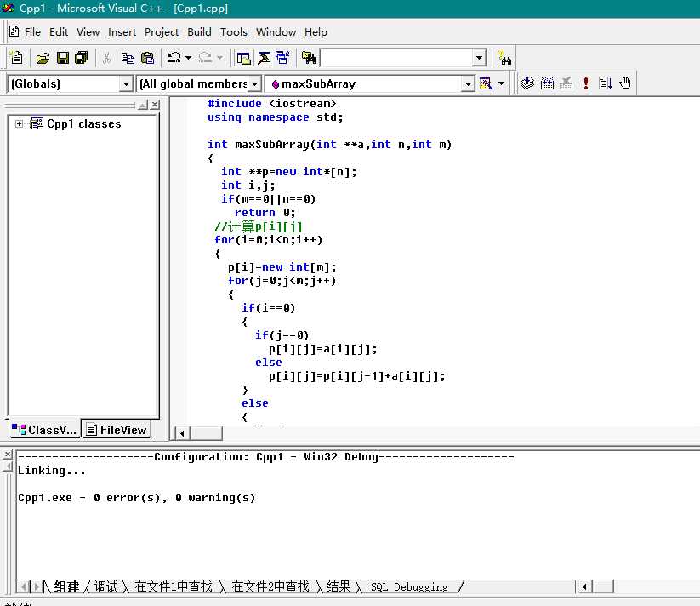Toggle the Workspace window icon

[x=244, y=58]
